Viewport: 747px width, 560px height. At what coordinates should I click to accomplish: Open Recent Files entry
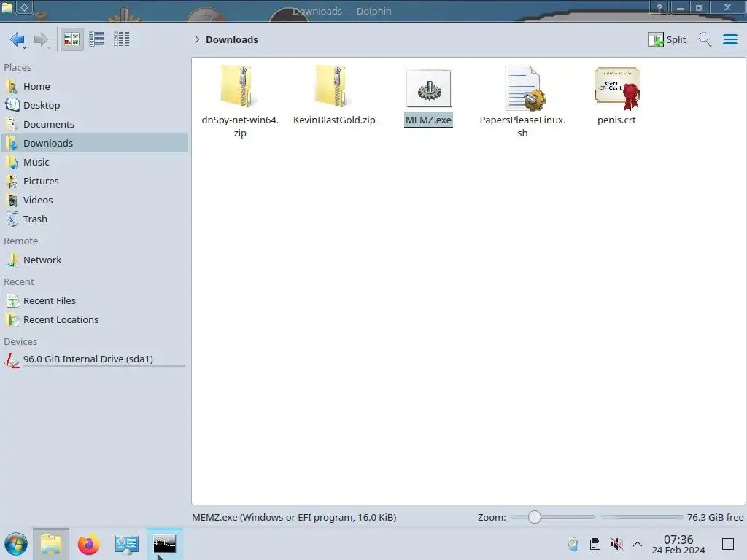95,301
